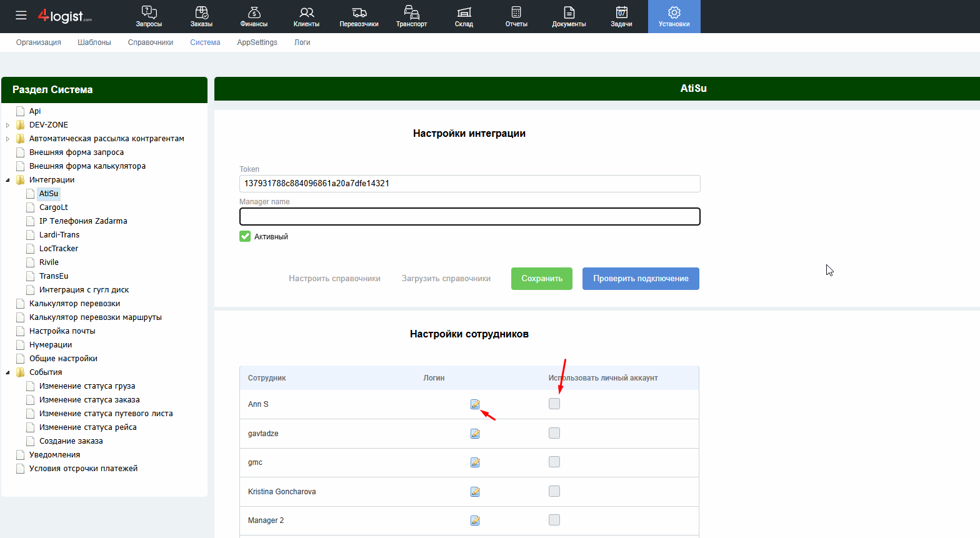The image size is (980, 538).
Task: Open the Клиенты section icon
Action: click(x=306, y=12)
